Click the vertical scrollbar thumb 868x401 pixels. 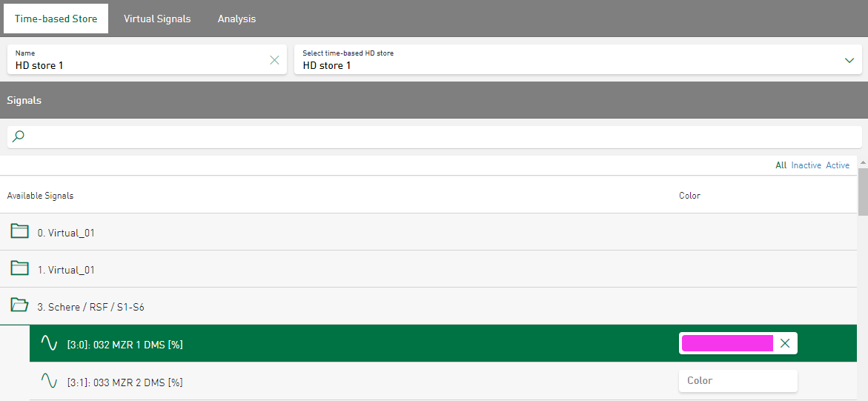(863, 192)
